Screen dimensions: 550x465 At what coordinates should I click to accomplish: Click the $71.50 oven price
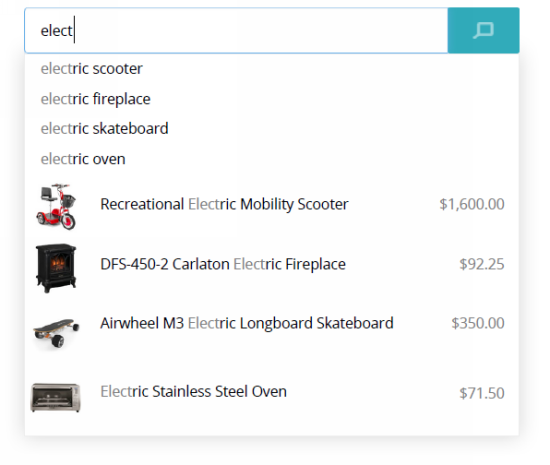click(x=482, y=393)
